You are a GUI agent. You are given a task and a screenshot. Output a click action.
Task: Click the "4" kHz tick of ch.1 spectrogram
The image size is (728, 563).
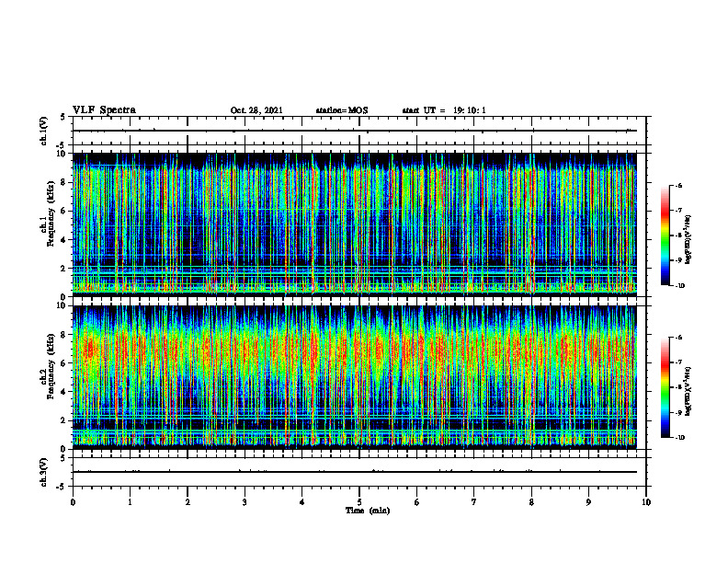click(x=63, y=240)
